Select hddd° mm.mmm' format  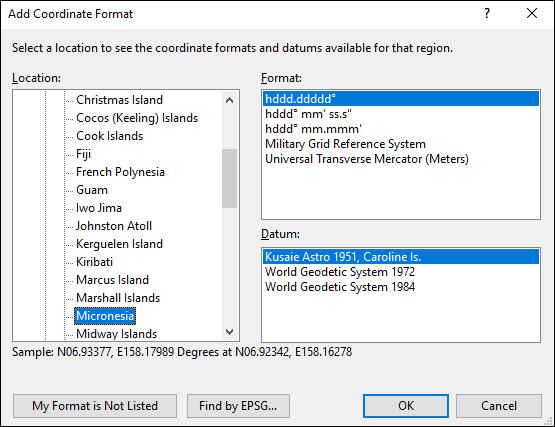(401, 129)
